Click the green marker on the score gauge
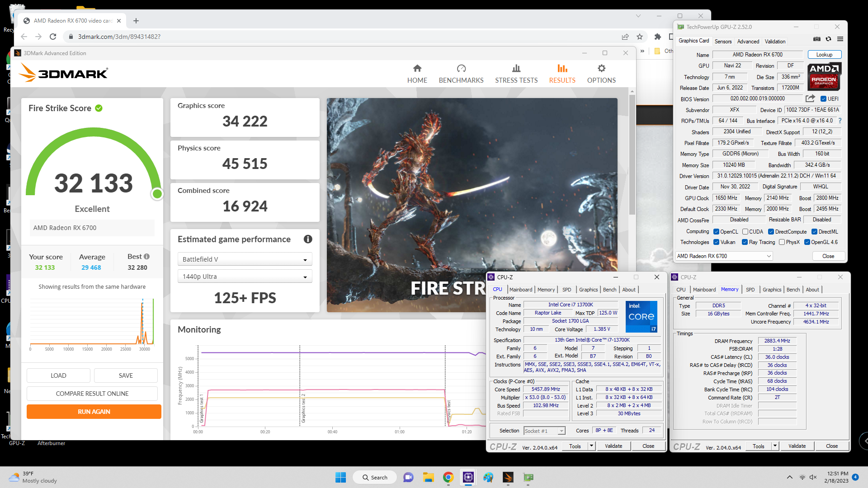This screenshot has width=868, height=488. point(157,194)
